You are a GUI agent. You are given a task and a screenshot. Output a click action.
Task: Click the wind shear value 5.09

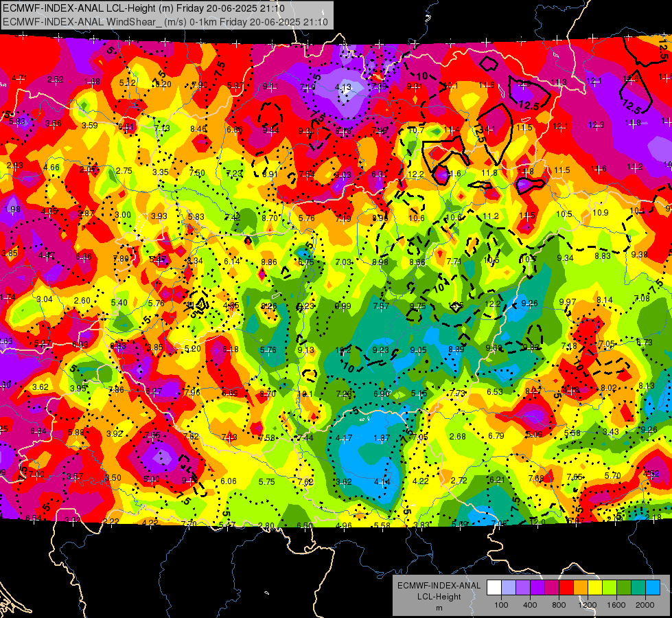[x=535, y=435]
